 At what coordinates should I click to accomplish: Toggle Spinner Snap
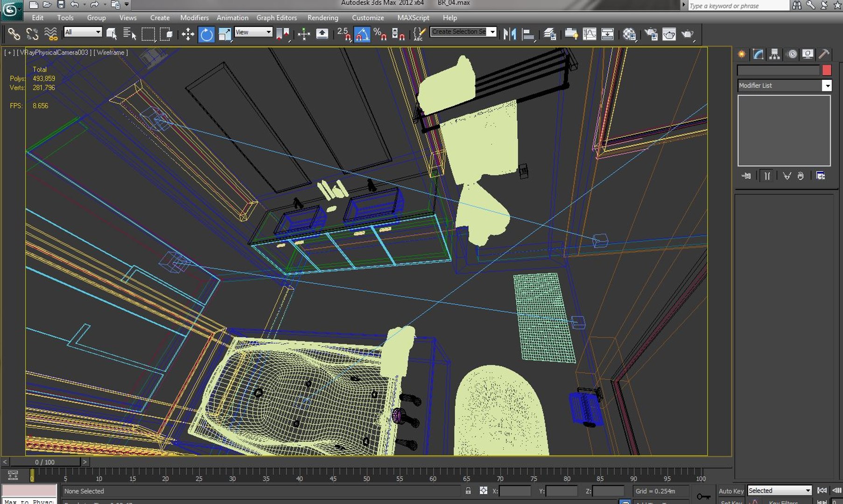click(x=398, y=34)
